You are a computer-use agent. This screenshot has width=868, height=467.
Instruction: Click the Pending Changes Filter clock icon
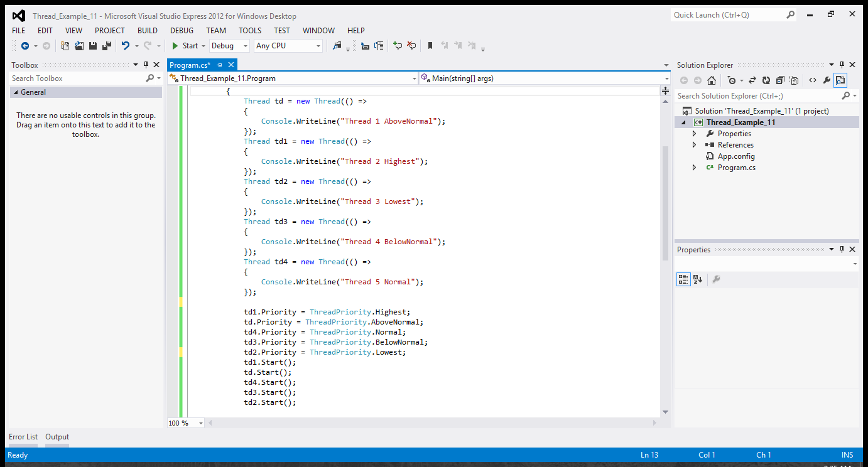click(732, 80)
